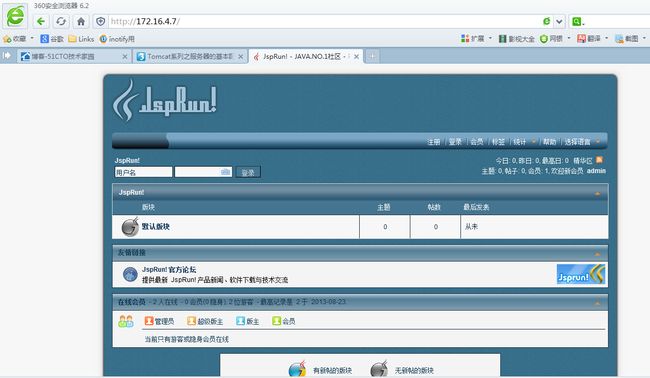This screenshot has height=378, width=650.
Task: Collapse the 在线会员 online members section
Action: pyautogui.click(x=597, y=303)
